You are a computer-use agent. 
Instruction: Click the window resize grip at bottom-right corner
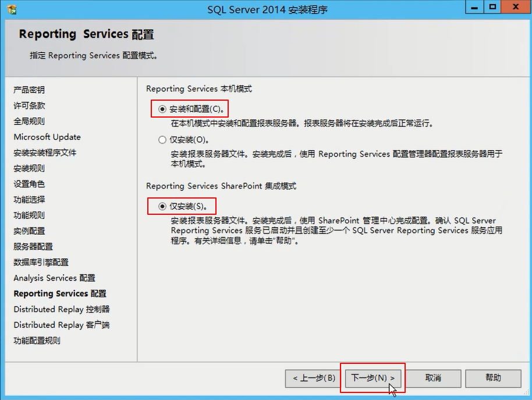point(526,392)
